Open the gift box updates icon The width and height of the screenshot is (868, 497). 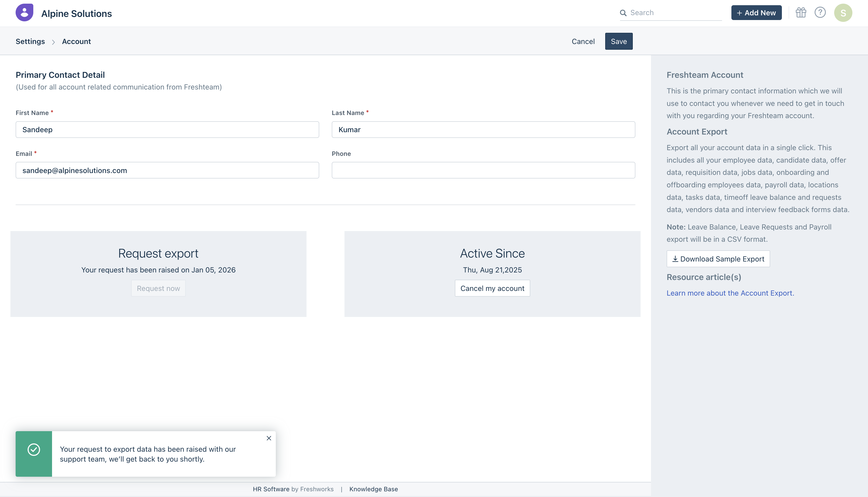(x=801, y=13)
